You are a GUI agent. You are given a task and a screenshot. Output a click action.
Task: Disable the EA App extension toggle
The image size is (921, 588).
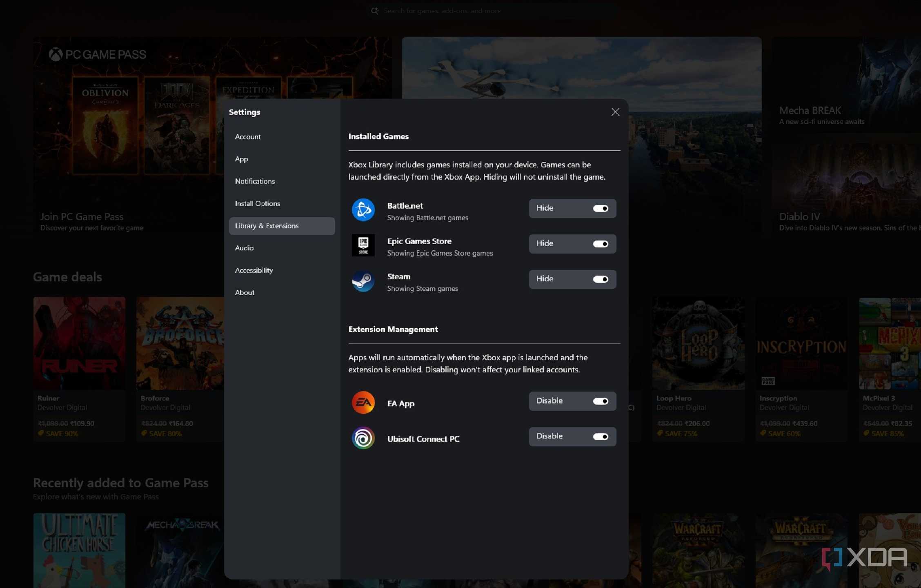click(x=601, y=401)
